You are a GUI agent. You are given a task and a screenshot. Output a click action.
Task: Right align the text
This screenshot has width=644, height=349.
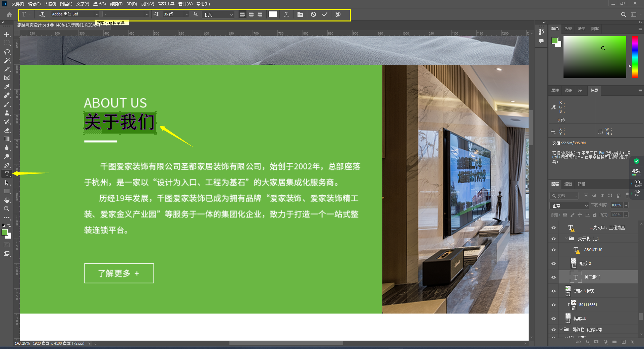point(260,14)
